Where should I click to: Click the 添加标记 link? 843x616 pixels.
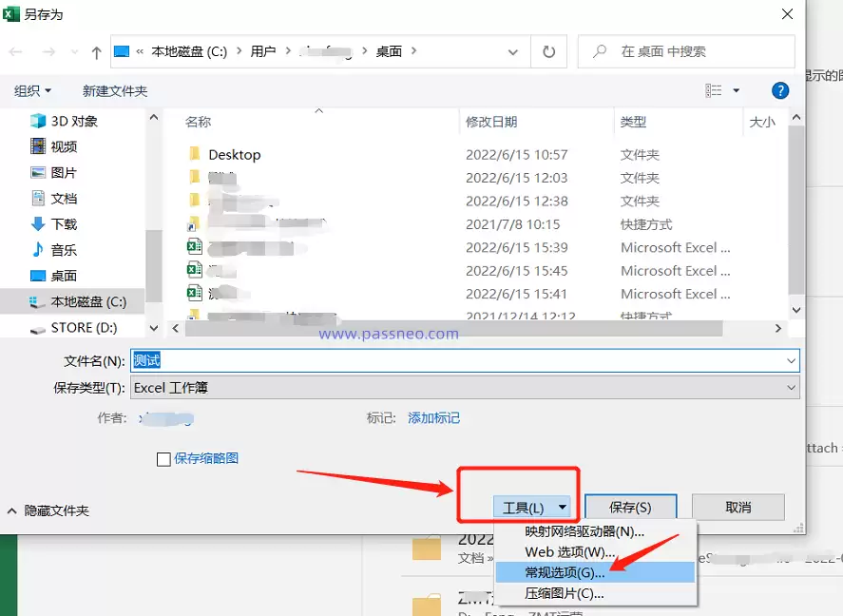pyautogui.click(x=433, y=418)
